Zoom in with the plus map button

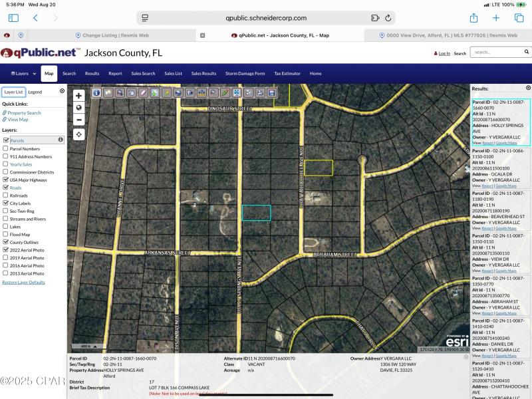(x=78, y=95)
